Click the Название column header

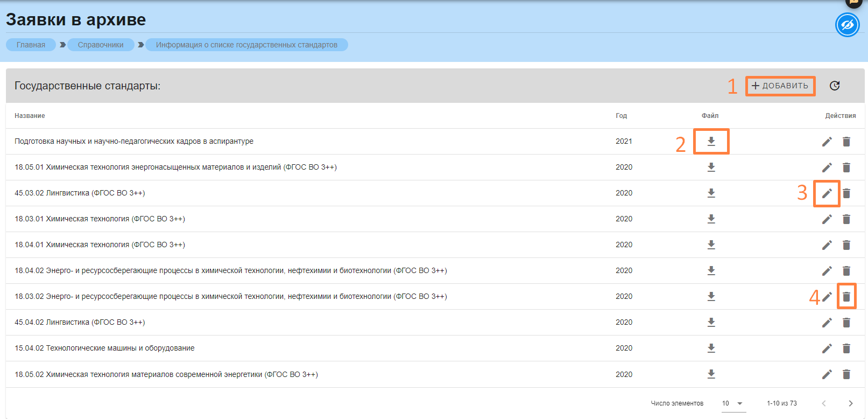point(30,116)
